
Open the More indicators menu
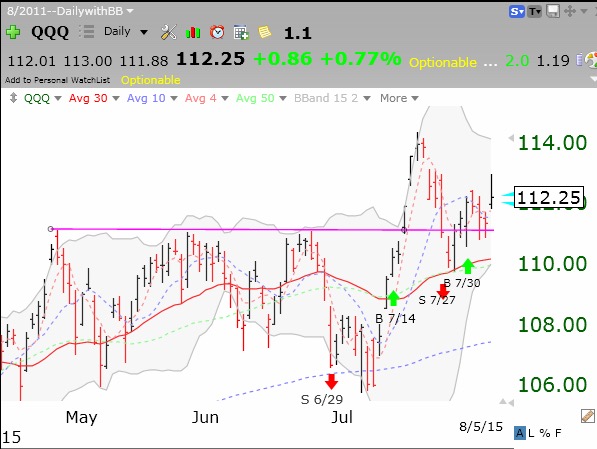click(399, 98)
